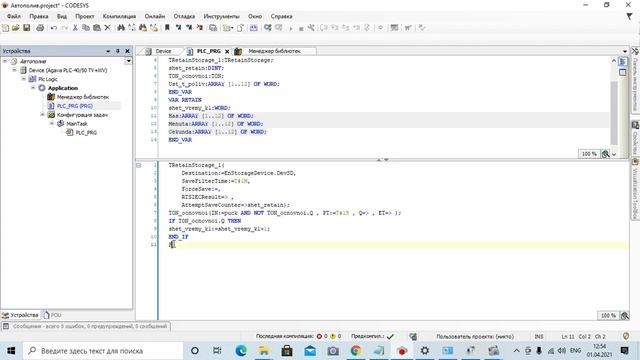This screenshot has height=360, width=640.
Task: Open the Проект menu
Action: point(84,16)
